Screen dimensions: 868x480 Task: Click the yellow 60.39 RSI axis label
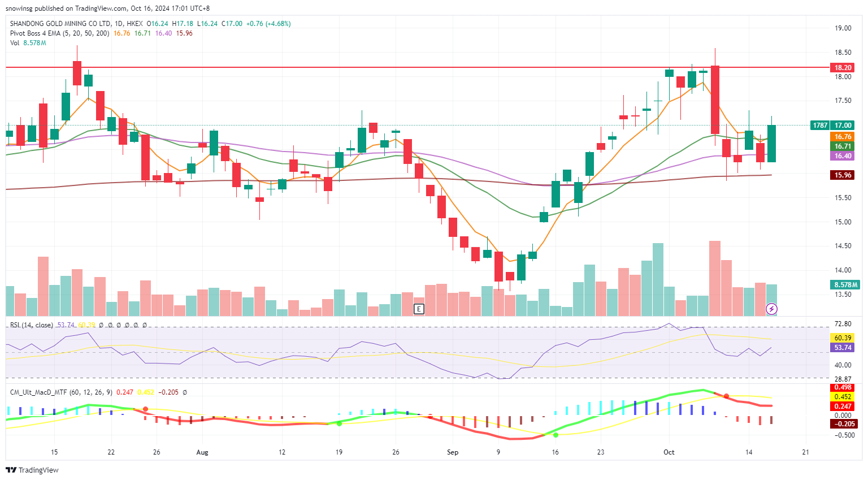coord(843,338)
